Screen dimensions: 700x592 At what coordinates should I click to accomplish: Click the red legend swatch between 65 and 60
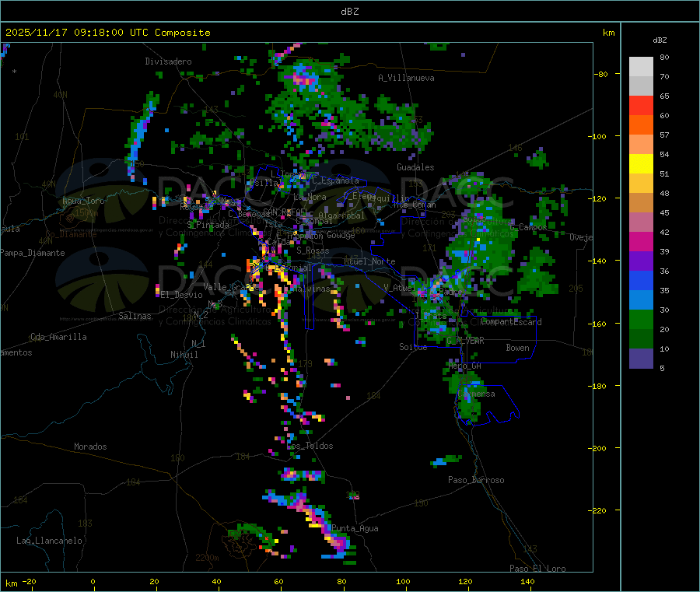point(641,105)
